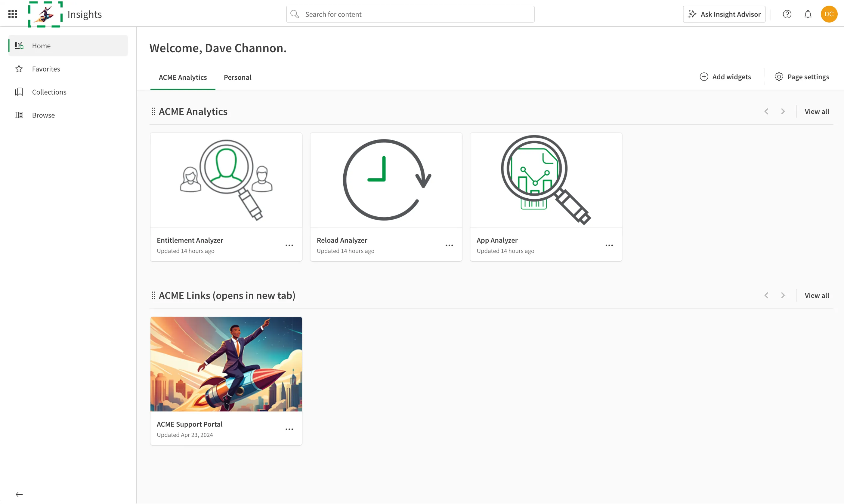
Task: Click the help question mark icon
Action: (x=787, y=14)
